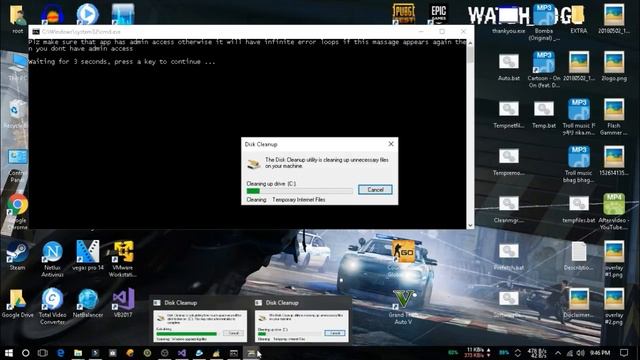Show hidden system tray icons
The width and height of the screenshot is (640, 360).
(558, 353)
